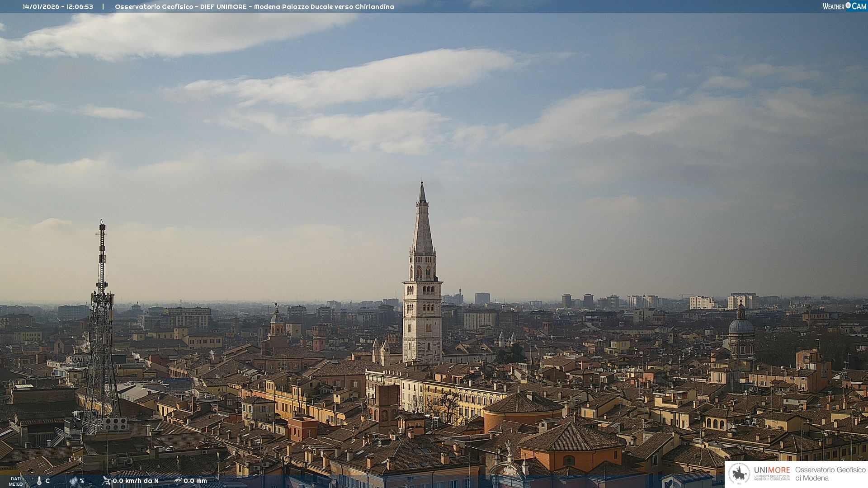Image resolution: width=868 pixels, height=488 pixels.
Task: Click the UNIMORE university seal emblem
Action: (740, 474)
